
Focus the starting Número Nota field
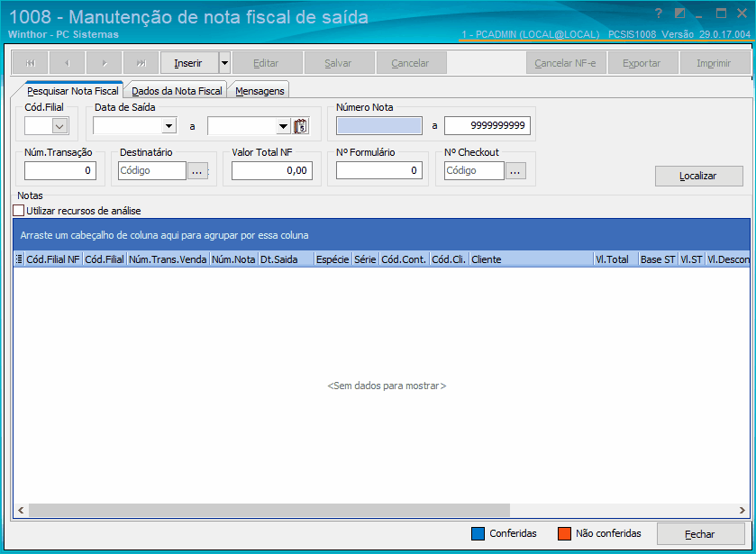point(379,126)
